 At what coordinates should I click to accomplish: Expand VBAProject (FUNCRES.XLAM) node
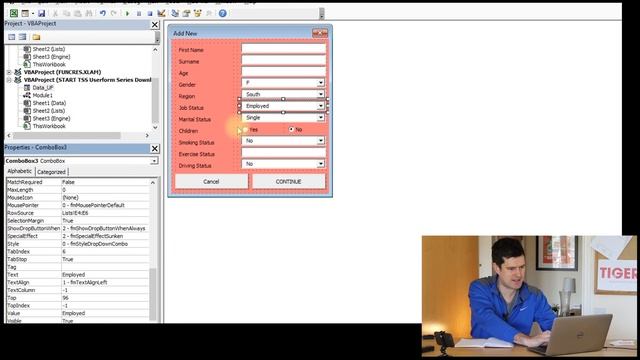point(9,72)
